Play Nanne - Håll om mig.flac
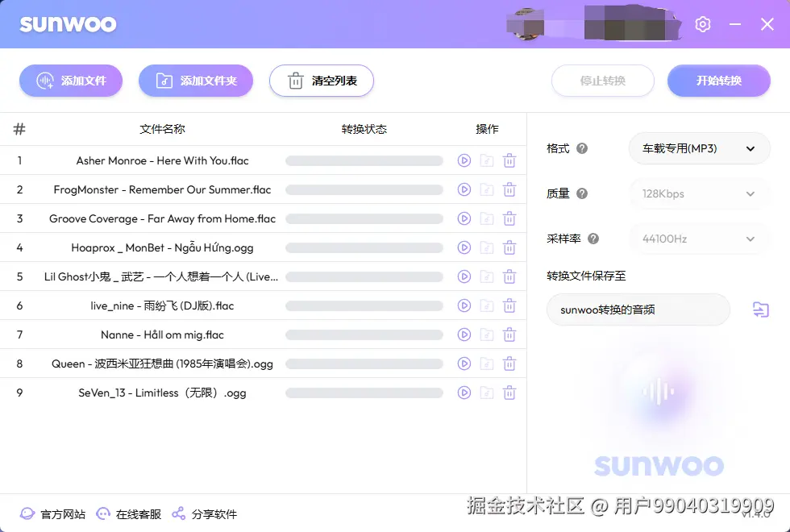 [464, 335]
